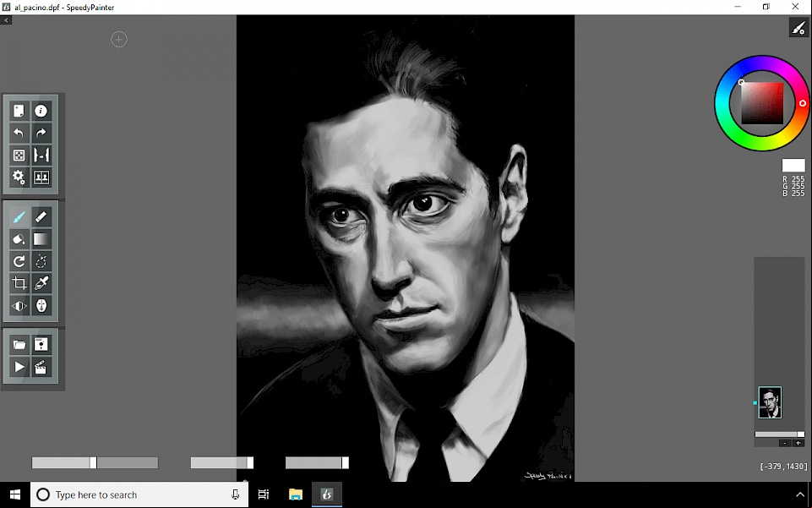Click the G 255 color value
812x508 pixels.
pos(793,186)
